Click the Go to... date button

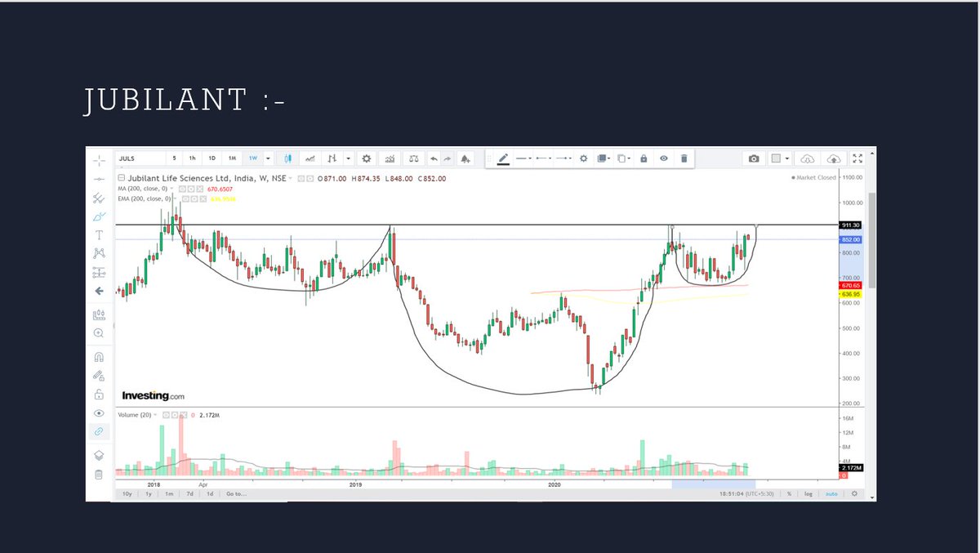(234, 493)
